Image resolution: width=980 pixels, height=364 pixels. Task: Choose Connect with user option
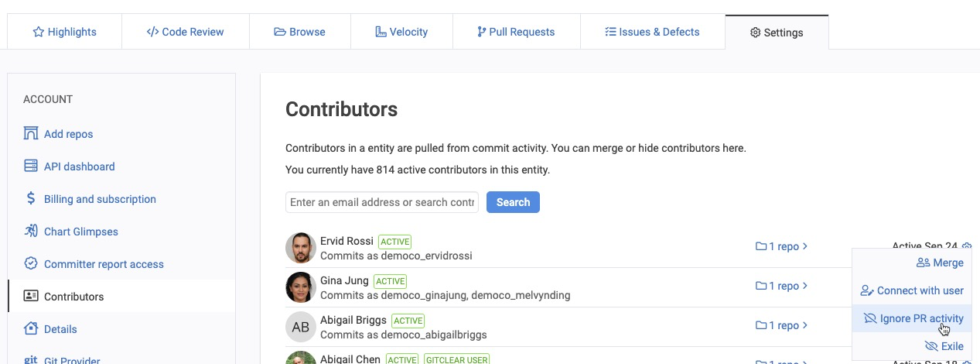912,290
